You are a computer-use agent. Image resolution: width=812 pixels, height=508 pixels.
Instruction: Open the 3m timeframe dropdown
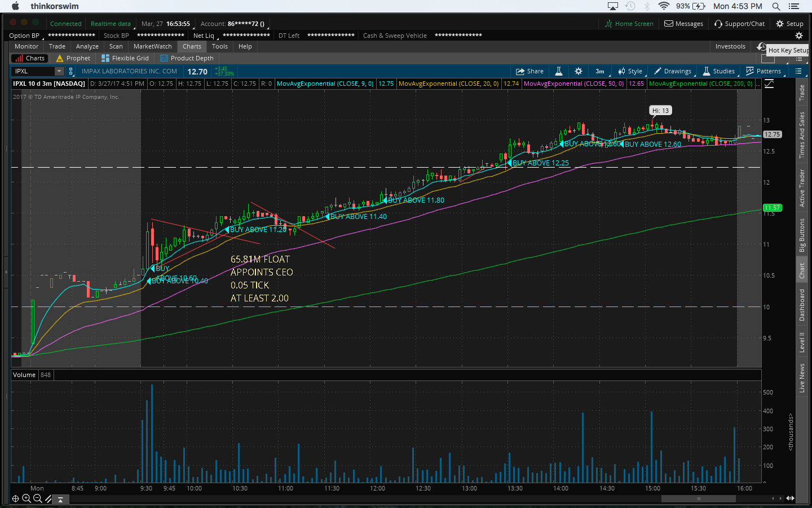[x=601, y=71]
